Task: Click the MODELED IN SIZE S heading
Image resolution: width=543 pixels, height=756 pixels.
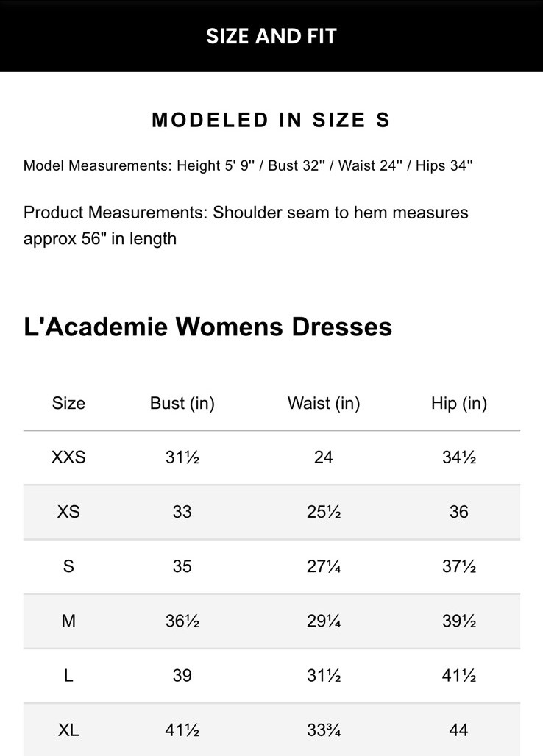Action: [x=271, y=121]
